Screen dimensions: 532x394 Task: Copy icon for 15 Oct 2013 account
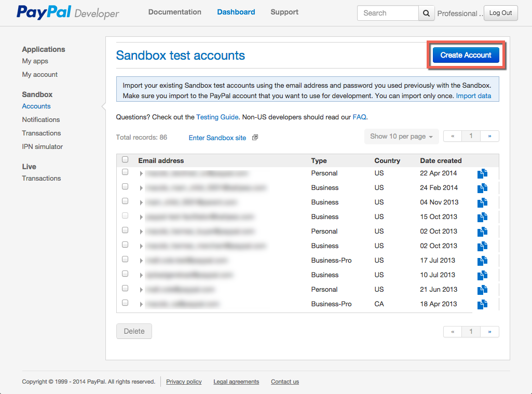[482, 217]
